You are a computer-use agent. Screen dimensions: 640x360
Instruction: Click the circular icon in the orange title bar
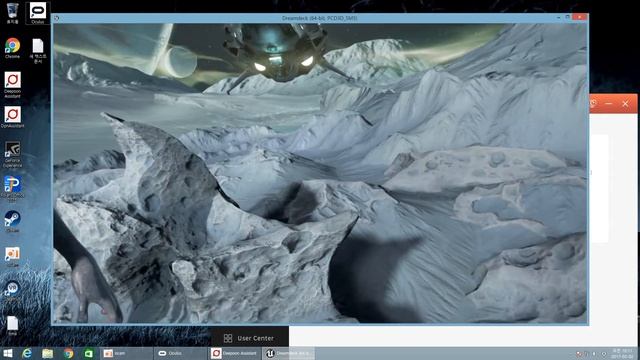(x=593, y=104)
